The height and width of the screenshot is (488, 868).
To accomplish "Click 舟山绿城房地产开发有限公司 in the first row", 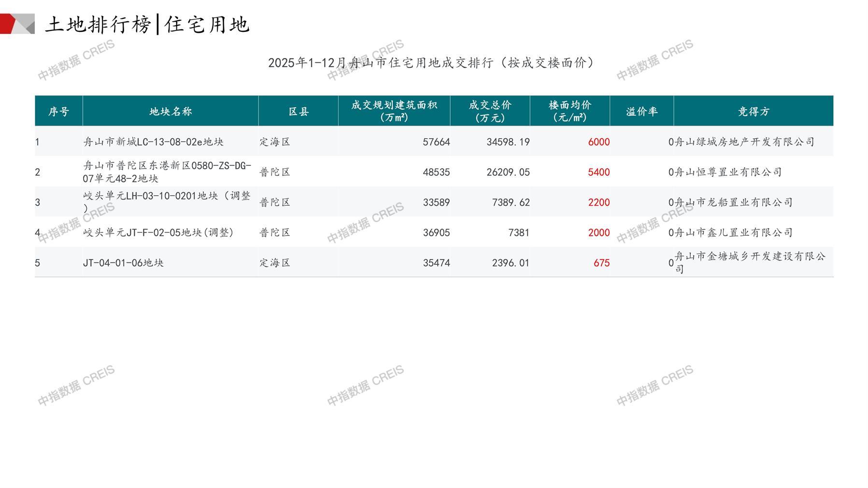I will [x=744, y=142].
